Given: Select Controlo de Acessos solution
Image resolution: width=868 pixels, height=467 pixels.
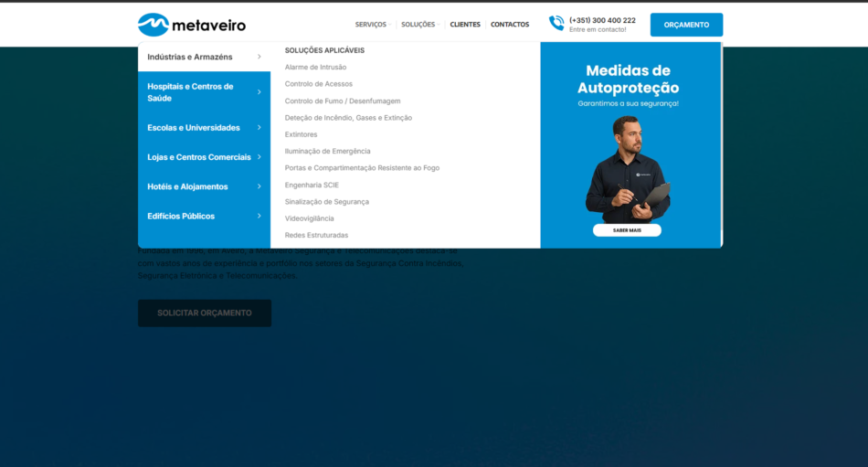Looking at the screenshot, I should (x=318, y=84).
